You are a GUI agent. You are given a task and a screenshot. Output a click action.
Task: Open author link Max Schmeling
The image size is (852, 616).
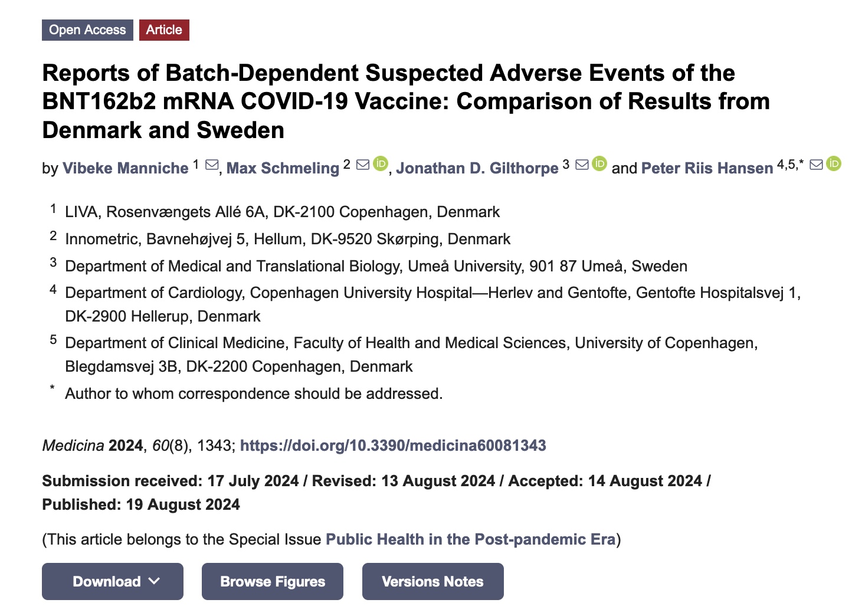(x=283, y=168)
